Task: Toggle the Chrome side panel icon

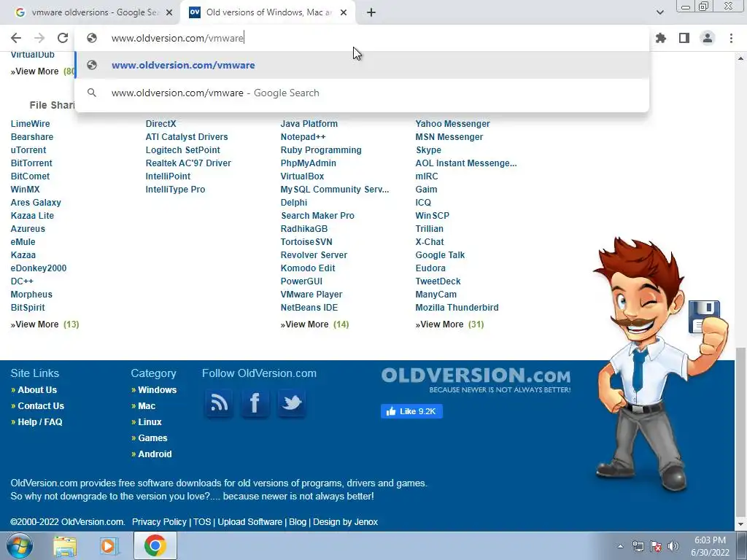Action: [x=684, y=38]
